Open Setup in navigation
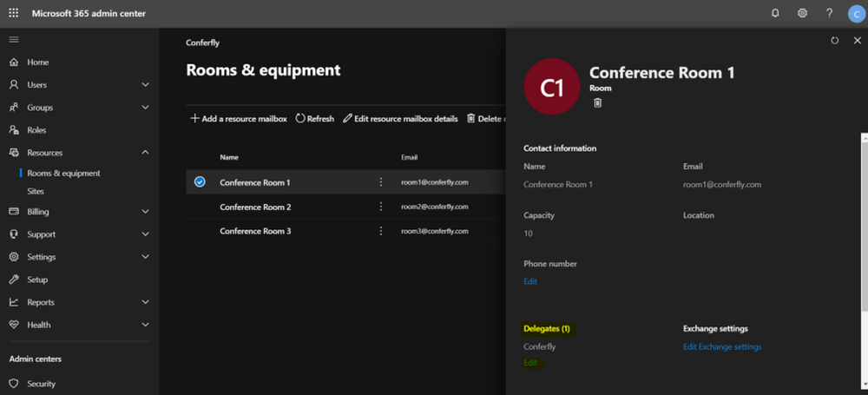The image size is (868, 395). click(x=37, y=280)
